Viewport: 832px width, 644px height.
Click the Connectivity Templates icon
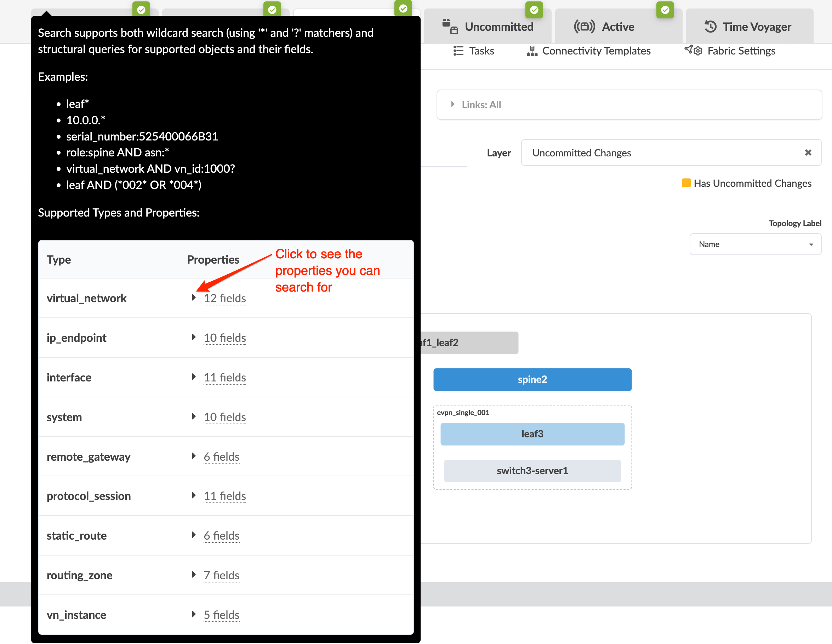point(532,51)
